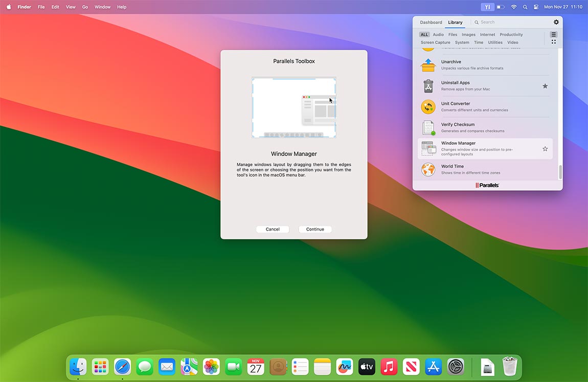Select the Unarchive tool icon
Image resolution: width=588 pixels, height=382 pixels.
click(x=428, y=64)
